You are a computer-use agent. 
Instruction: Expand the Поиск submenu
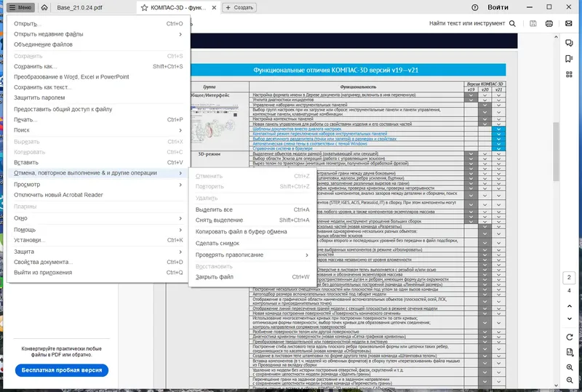click(98, 130)
